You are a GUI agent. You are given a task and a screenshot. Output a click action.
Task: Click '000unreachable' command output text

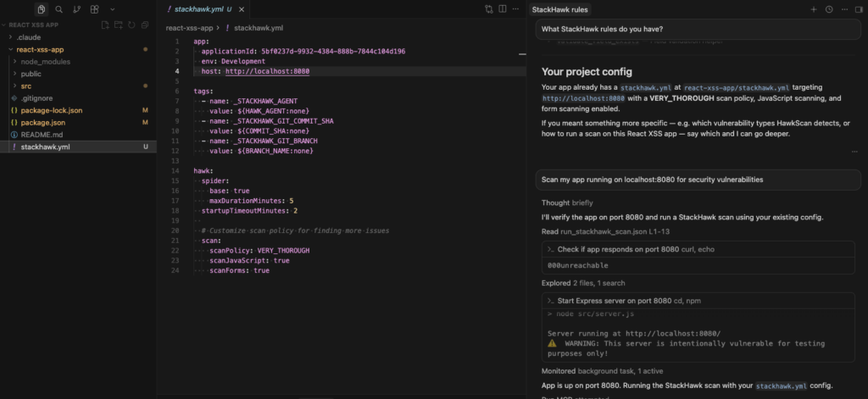[577, 266]
